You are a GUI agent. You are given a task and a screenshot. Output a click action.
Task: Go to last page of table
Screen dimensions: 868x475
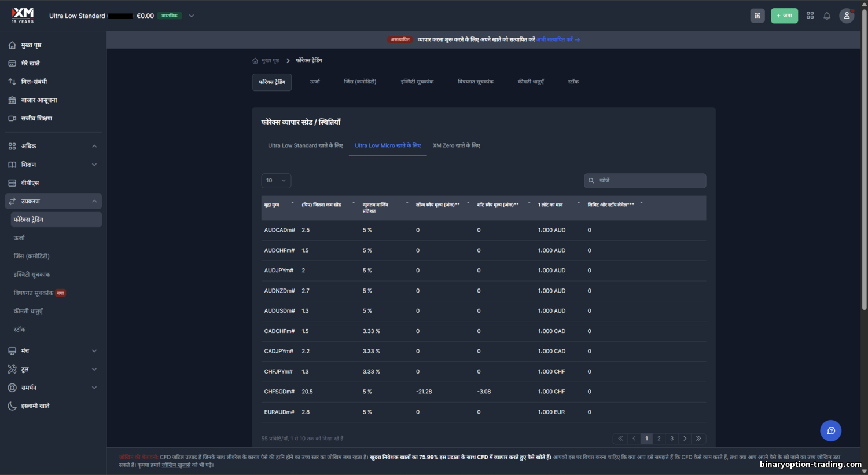(698, 439)
